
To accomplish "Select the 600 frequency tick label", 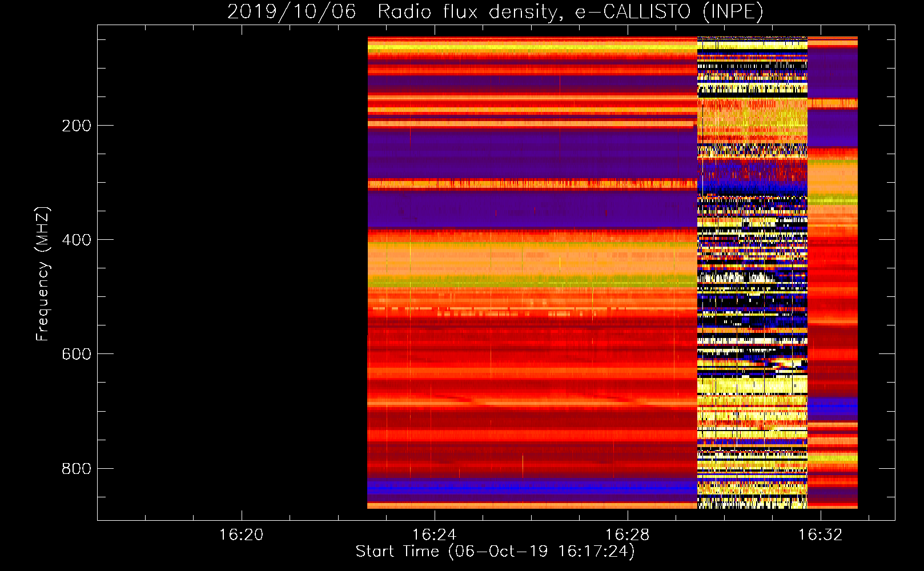I will tap(77, 354).
